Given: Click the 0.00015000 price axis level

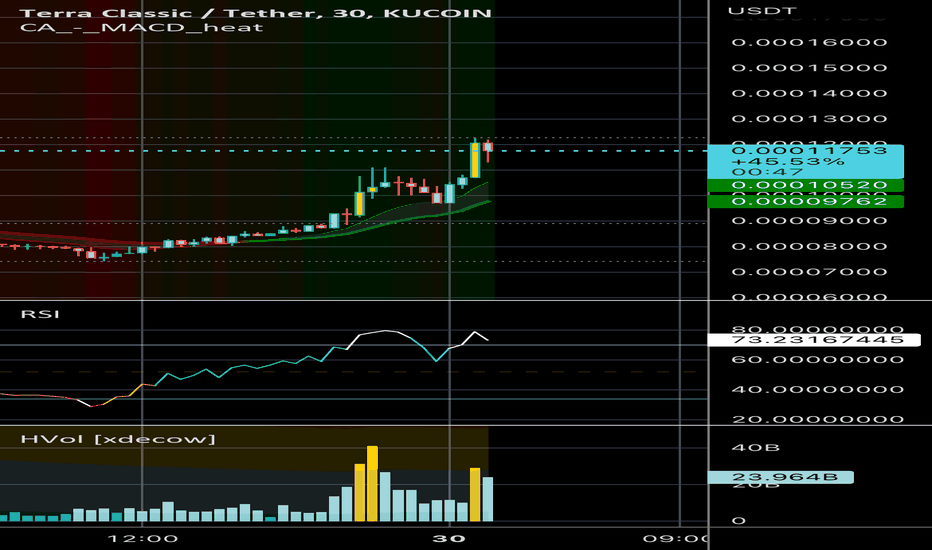Looking at the screenshot, I should (x=810, y=68).
